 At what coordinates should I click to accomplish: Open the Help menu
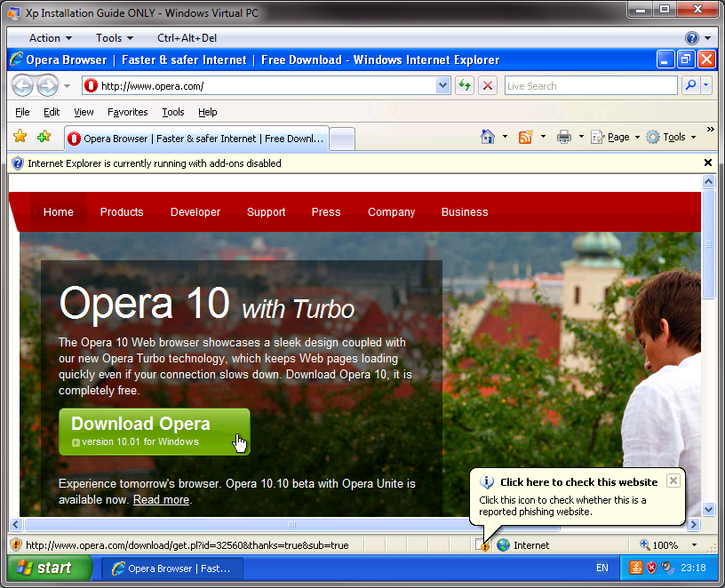(208, 112)
